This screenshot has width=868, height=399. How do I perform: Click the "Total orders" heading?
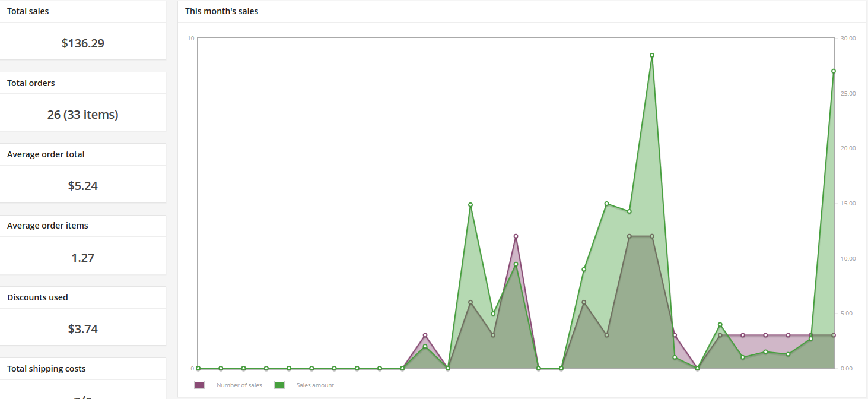pyautogui.click(x=31, y=83)
